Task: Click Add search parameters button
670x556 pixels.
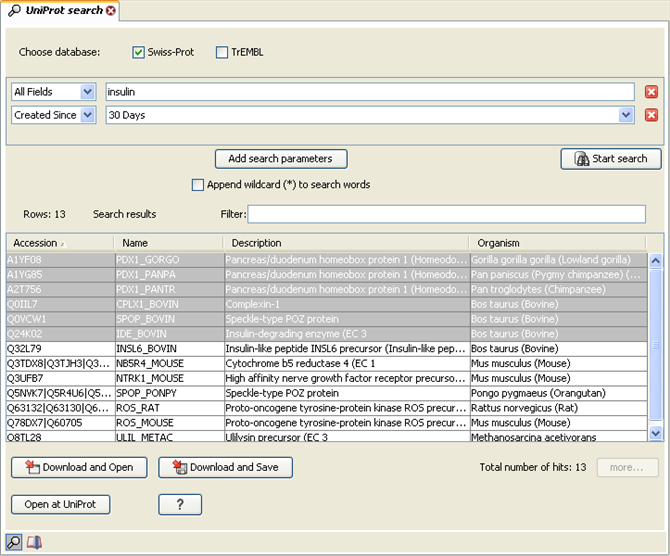Action: pos(281,159)
